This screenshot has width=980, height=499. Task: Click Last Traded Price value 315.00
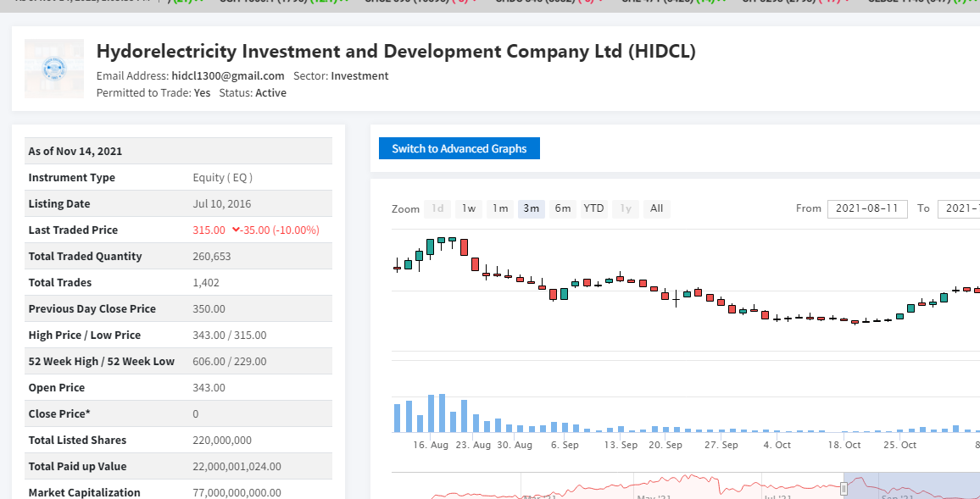tap(209, 230)
